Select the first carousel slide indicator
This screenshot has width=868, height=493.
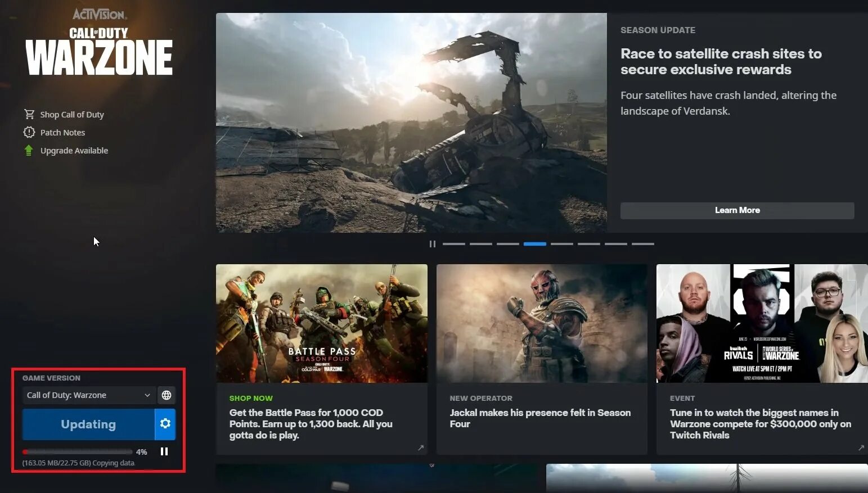(454, 244)
